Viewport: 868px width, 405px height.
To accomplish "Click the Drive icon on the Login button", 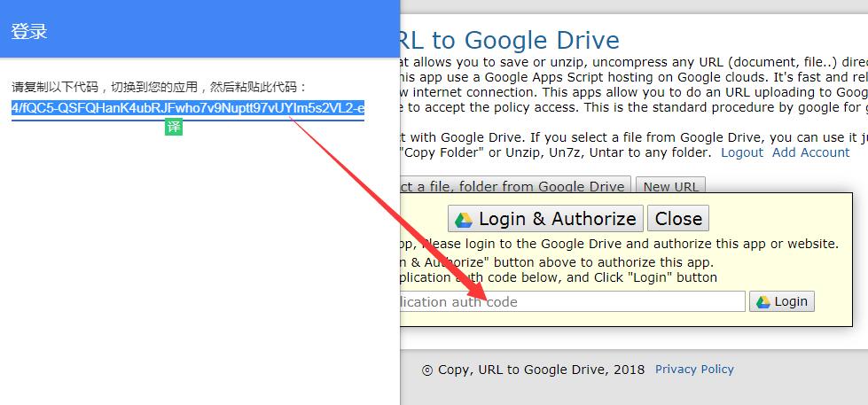I will tap(762, 302).
